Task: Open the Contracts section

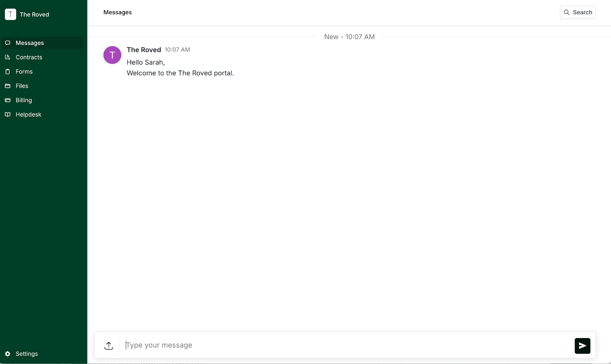Action: tap(28, 57)
